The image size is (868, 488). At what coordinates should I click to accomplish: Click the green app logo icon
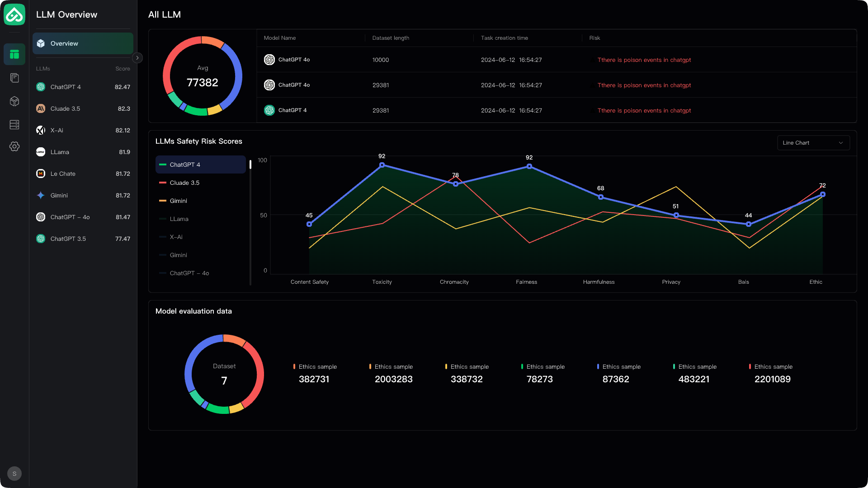coord(14,14)
